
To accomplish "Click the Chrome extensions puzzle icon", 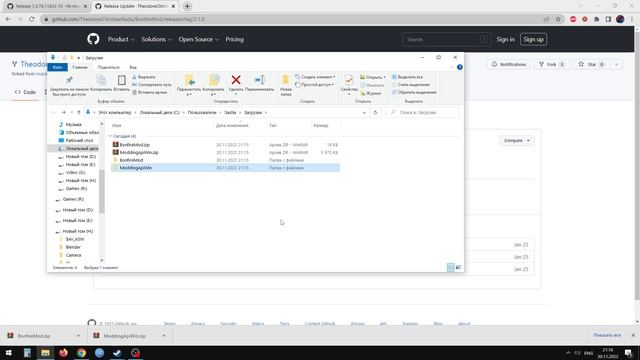I will 596,19.
